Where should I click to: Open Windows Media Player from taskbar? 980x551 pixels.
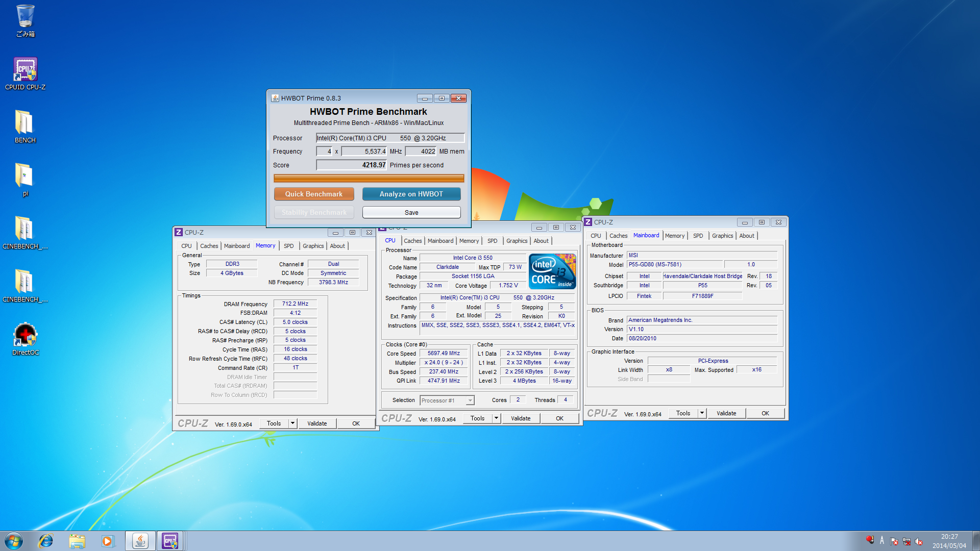point(108,541)
